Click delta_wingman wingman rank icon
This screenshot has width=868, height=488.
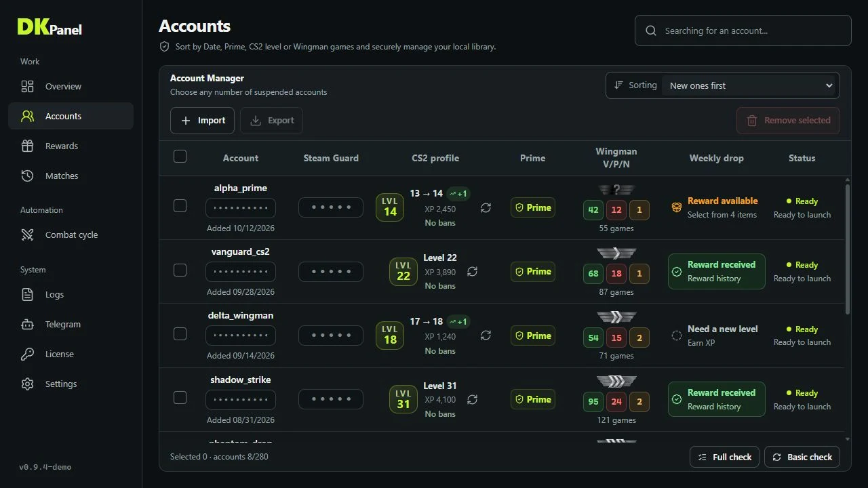click(x=616, y=317)
